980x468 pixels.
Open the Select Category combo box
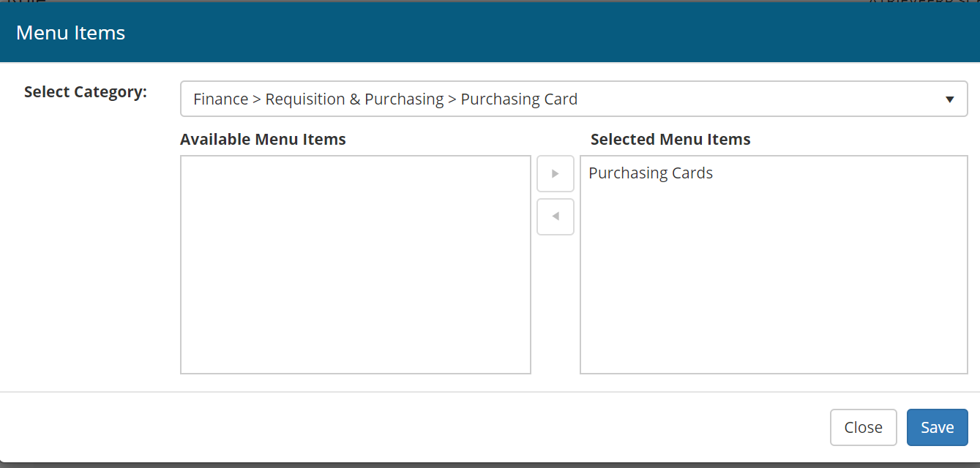[573, 99]
